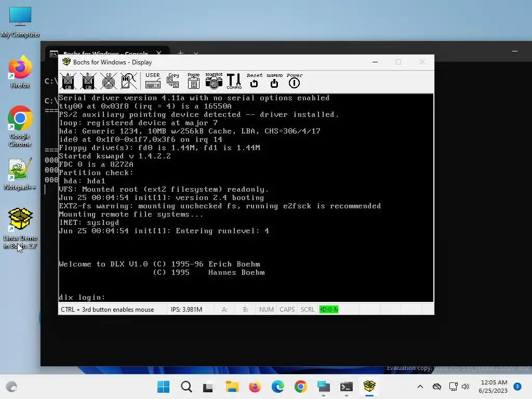Close the Bochs Console tab
This screenshot has height=399, width=532.
[159, 54]
